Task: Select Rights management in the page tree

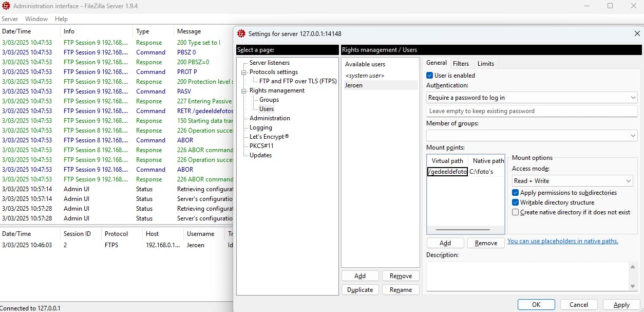Action: pyautogui.click(x=277, y=90)
